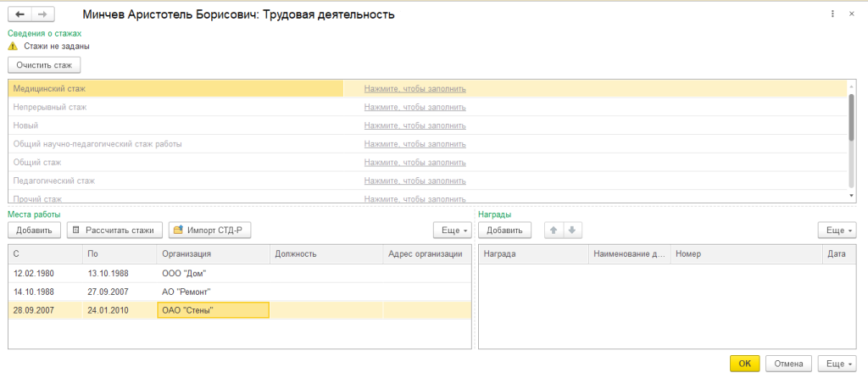The width and height of the screenshot is (868, 378).
Task: Click the move award down arrow
Action: tap(571, 230)
